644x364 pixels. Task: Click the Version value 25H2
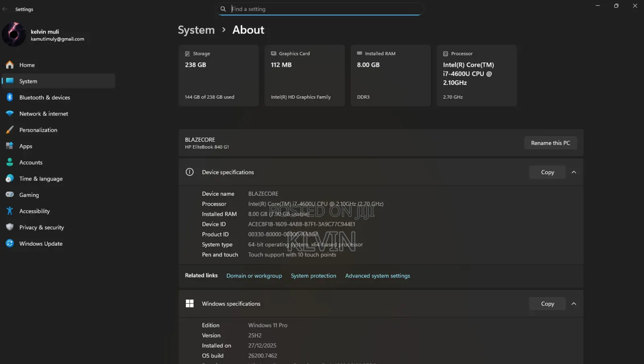(x=255, y=335)
